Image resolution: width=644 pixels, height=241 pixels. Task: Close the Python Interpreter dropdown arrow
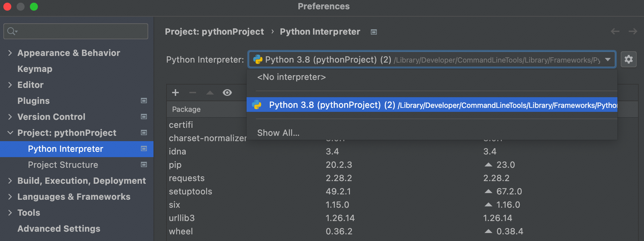[x=608, y=60]
